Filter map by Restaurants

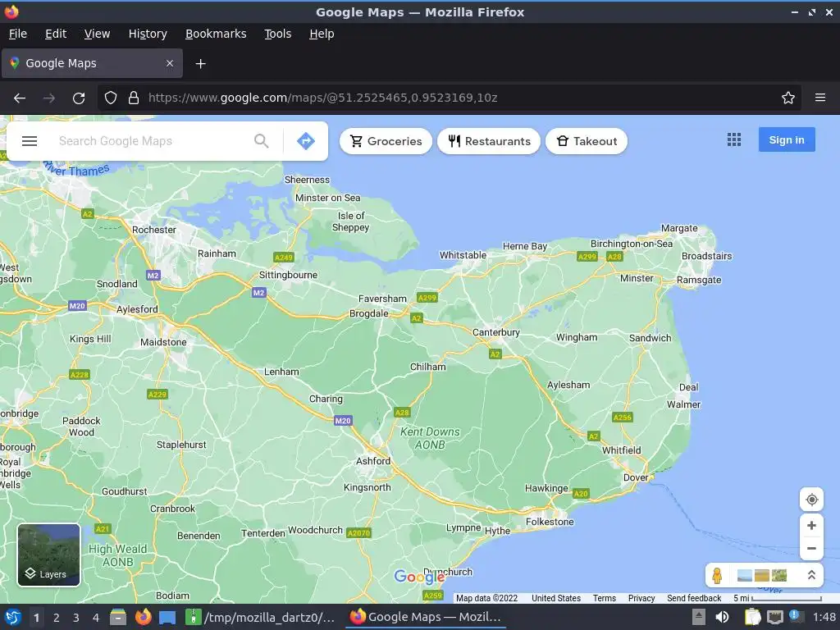point(489,141)
